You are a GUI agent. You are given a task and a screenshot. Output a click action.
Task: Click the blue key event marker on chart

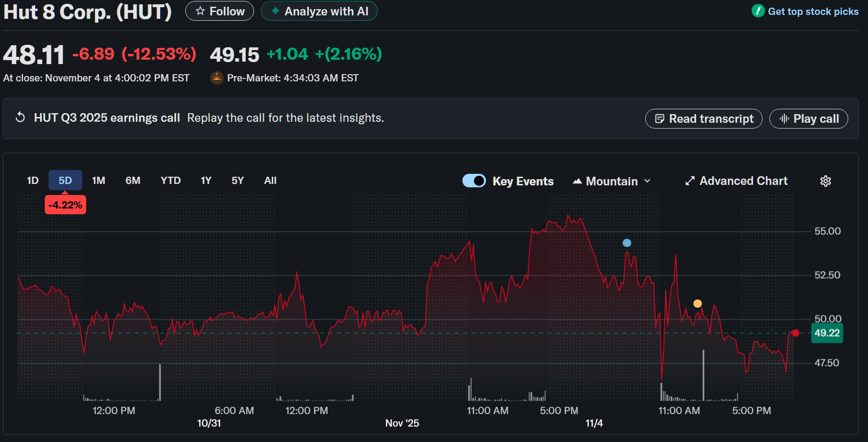(626, 243)
